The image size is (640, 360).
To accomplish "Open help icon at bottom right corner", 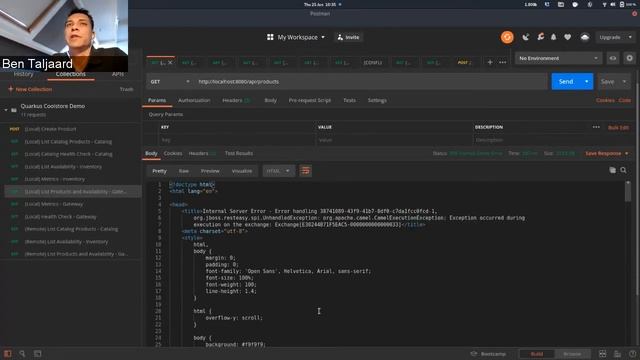I will click(x=632, y=354).
